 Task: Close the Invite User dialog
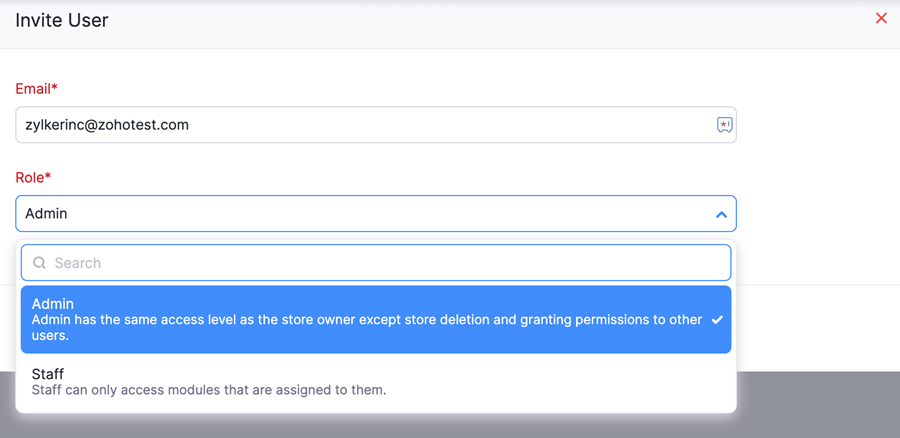[x=881, y=18]
